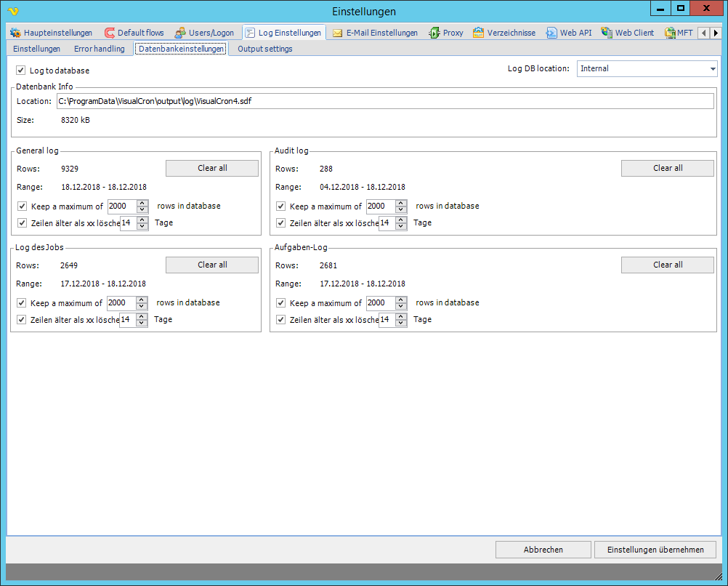Click the Einstellungen übernehmen button
728x586 pixels.
tap(655, 550)
